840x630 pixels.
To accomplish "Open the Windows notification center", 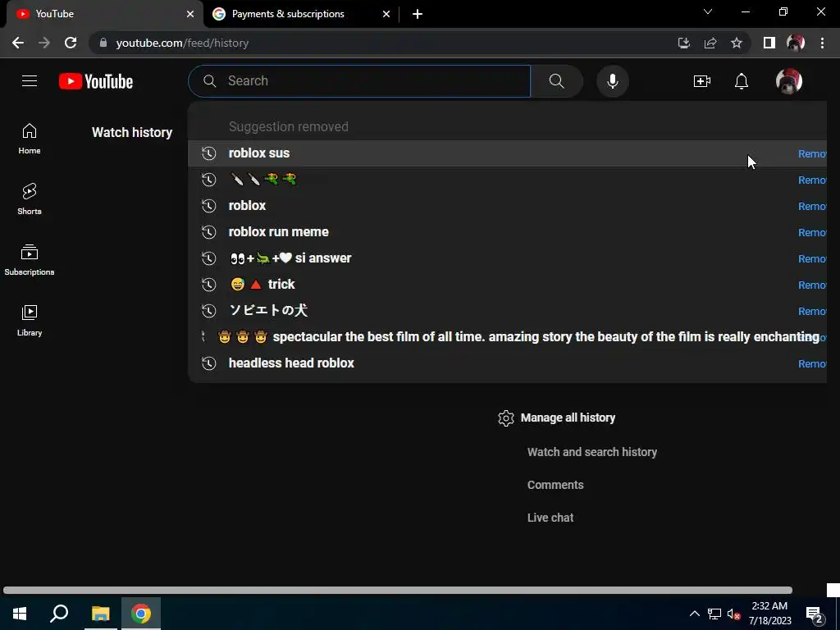I will (815, 614).
